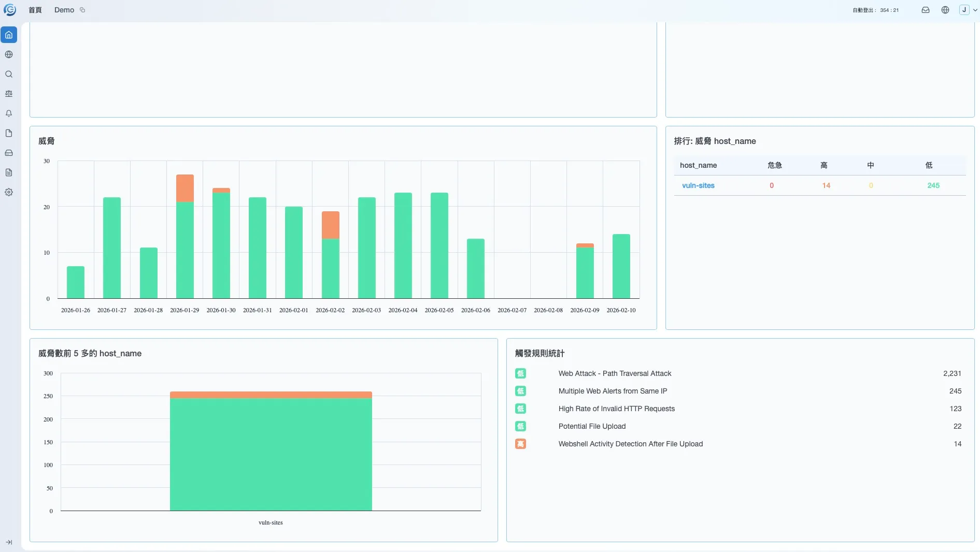Viewport: 980px width, 552px height.
Task: Open the user J avatar menu
Action: [x=968, y=10]
